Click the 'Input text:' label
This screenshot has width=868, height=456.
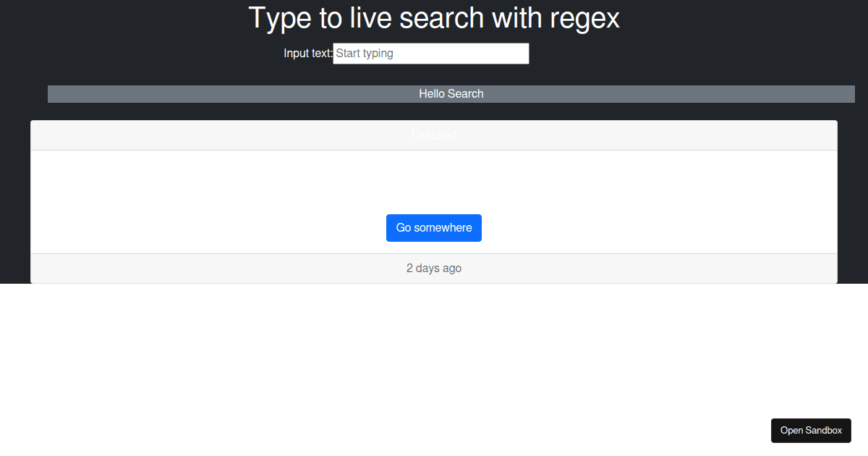coord(307,53)
